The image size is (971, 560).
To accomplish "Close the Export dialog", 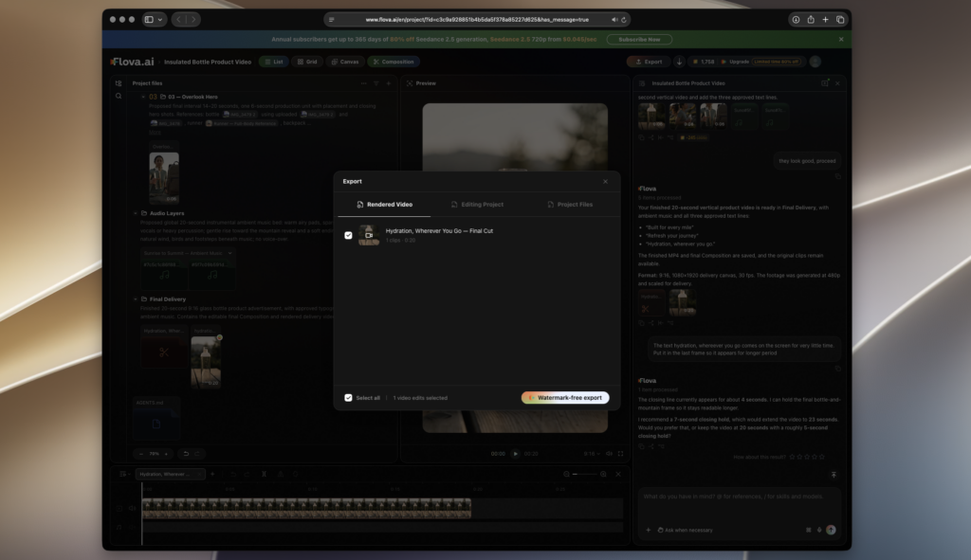I will [x=606, y=181].
